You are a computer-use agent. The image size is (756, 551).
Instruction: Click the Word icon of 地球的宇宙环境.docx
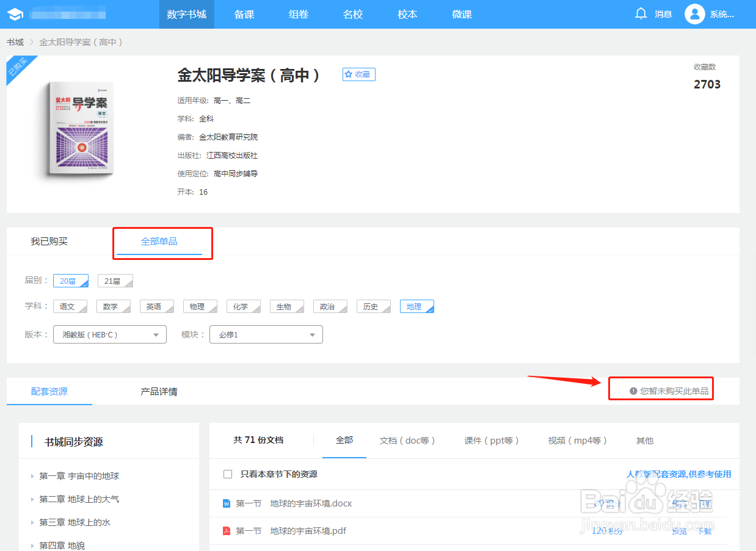(x=226, y=503)
